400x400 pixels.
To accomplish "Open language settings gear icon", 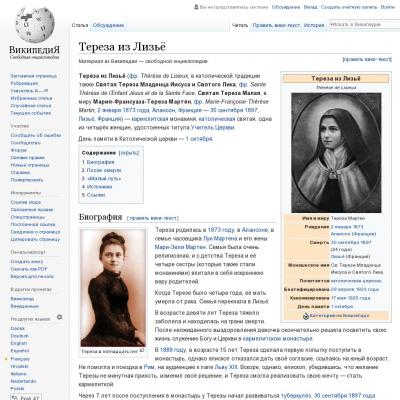I will click(x=59, y=317).
